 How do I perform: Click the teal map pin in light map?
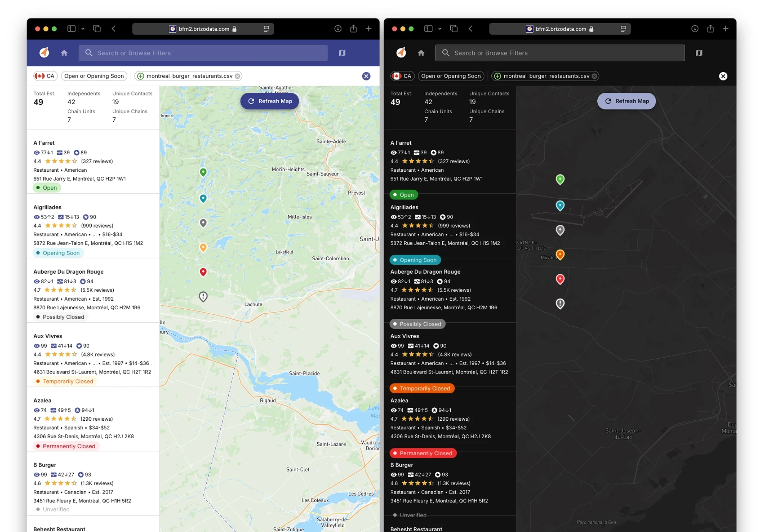click(x=203, y=198)
